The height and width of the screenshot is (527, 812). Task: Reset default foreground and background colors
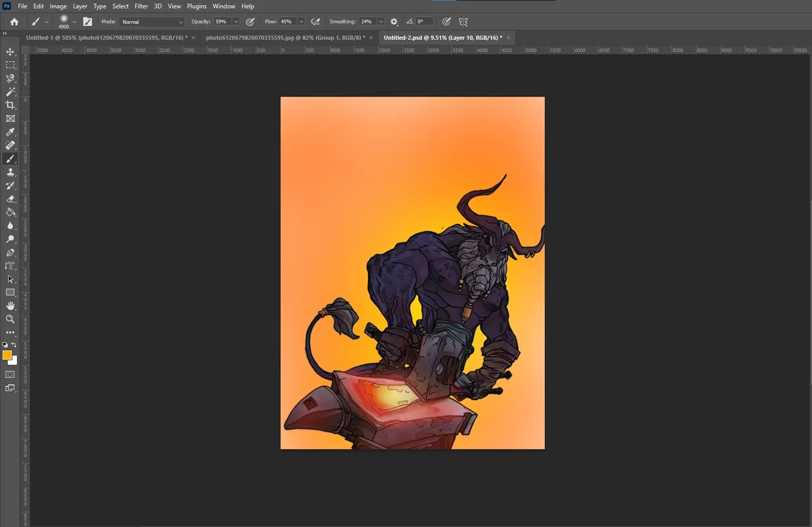(5, 345)
